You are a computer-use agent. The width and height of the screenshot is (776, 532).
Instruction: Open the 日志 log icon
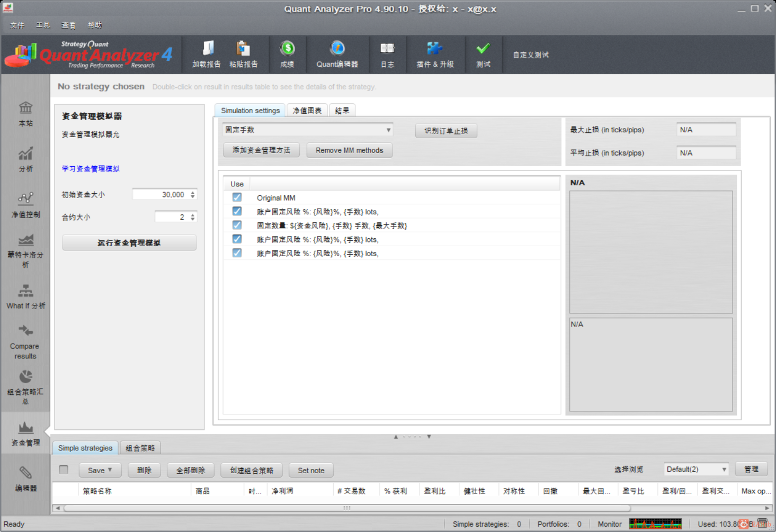pyautogui.click(x=387, y=55)
